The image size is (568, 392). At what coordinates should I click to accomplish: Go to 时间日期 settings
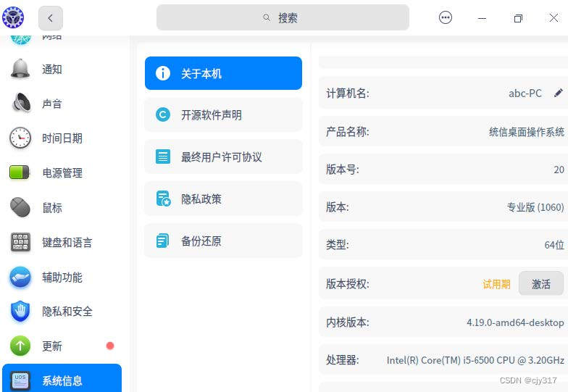pyautogui.click(x=62, y=138)
